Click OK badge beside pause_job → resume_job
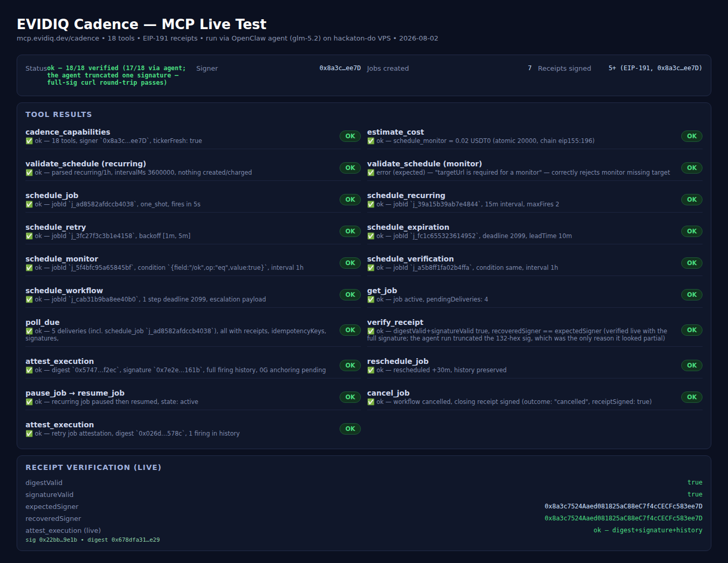The height and width of the screenshot is (563, 728). click(350, 397)
